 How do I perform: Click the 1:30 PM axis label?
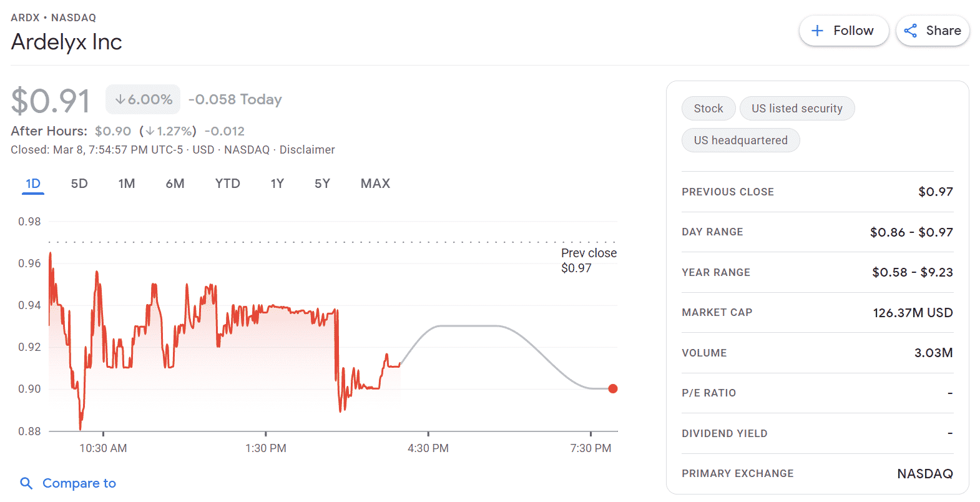(x=266, y=448)
